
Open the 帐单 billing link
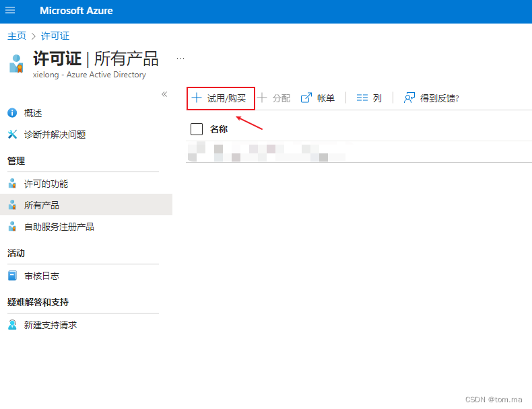(318, 98)
